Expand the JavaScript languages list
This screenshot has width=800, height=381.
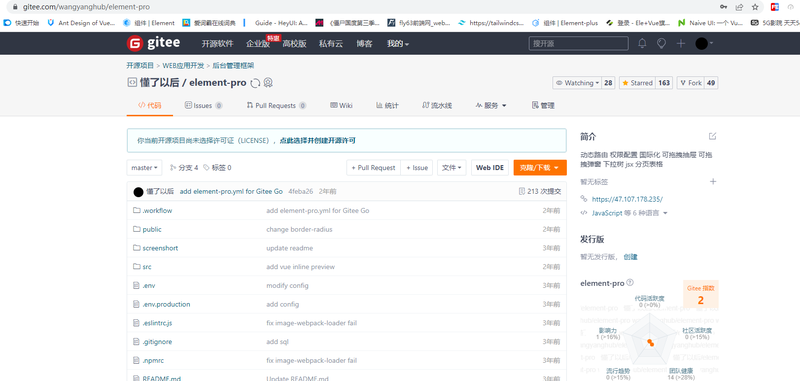[x=629, y=213]
